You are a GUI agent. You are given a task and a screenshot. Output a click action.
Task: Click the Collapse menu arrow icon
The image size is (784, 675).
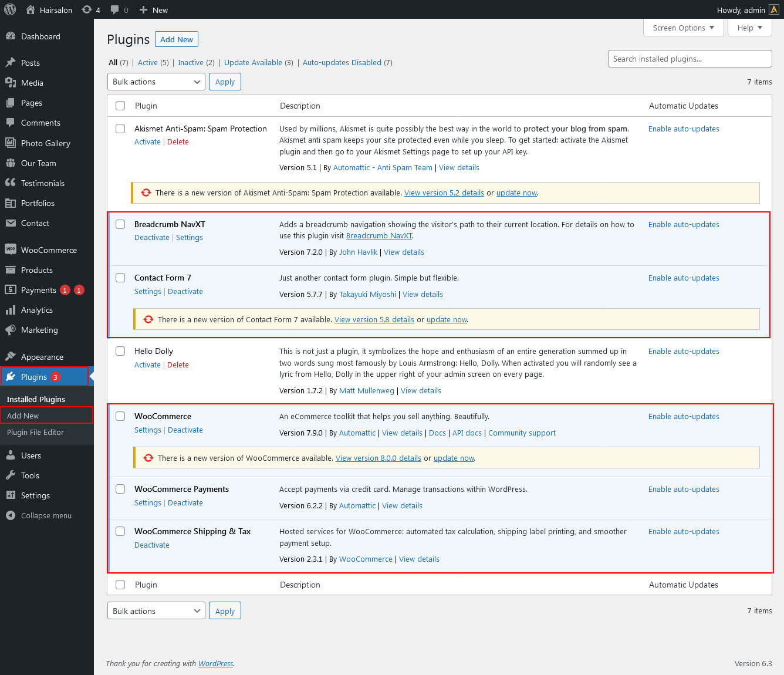point(11,515)
